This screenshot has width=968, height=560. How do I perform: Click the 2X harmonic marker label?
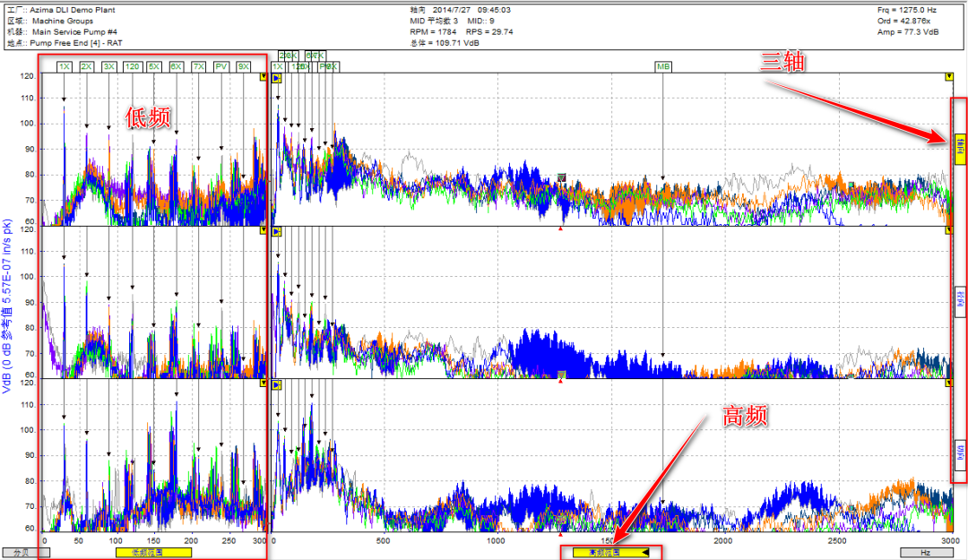[86, 65]
